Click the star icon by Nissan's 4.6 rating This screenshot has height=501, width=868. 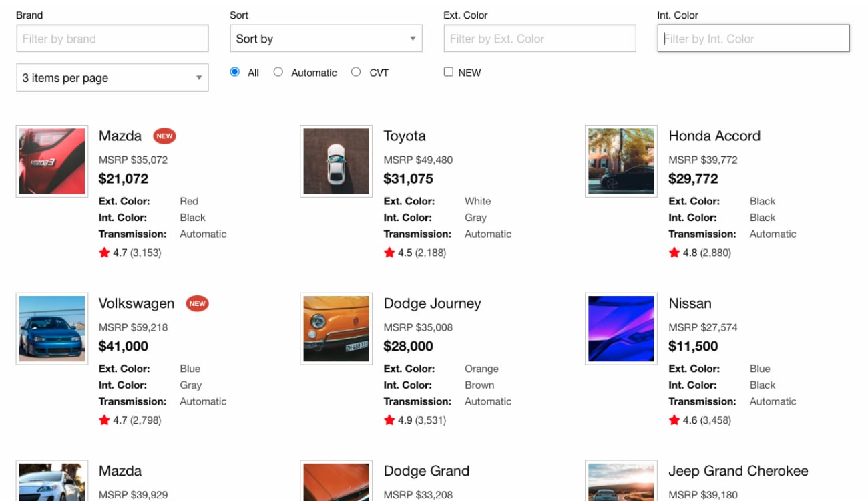[x=674, y=420]
